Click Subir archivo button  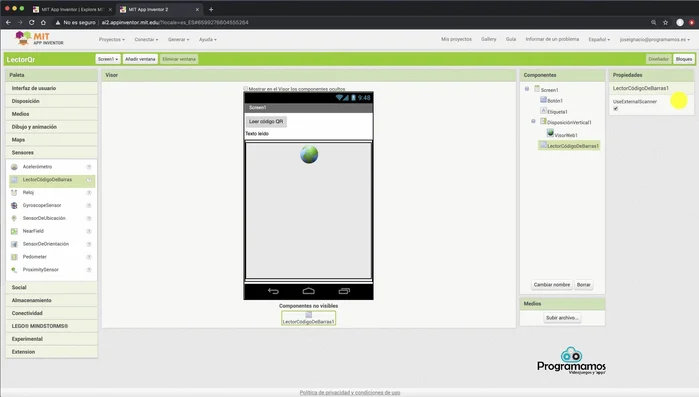point(562,318)
